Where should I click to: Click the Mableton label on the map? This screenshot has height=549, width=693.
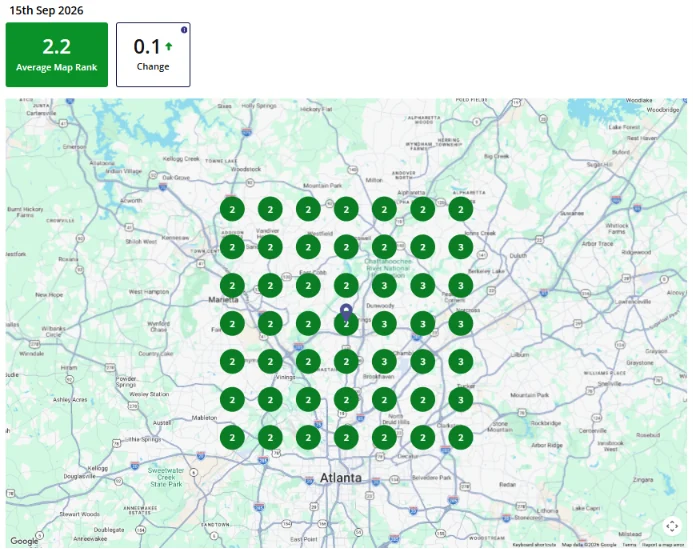point(204,418)
